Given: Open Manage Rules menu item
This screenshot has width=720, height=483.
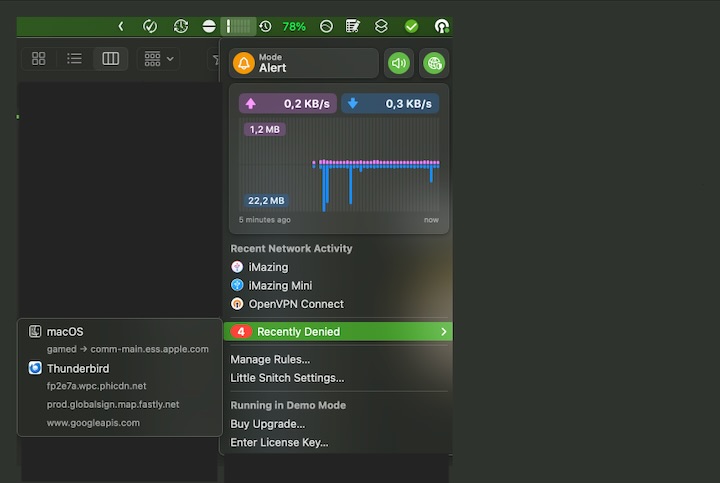Looking at the screenshot, I should (x=270, y=359).
